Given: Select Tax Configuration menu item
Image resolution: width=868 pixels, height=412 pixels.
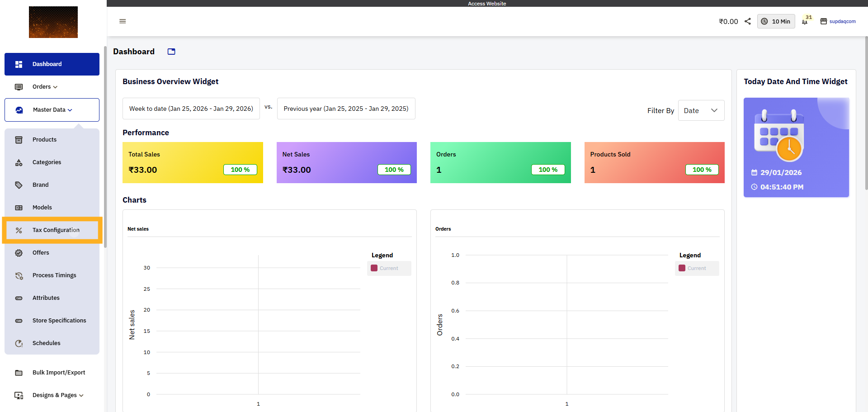Looking at the screenshot, I should [52, 230].
